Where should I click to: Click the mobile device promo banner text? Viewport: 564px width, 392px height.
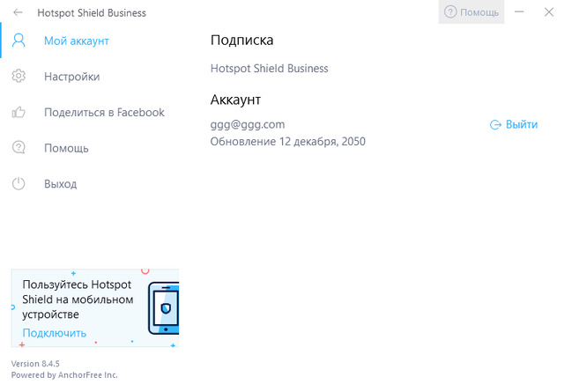[x=78, y=300]
